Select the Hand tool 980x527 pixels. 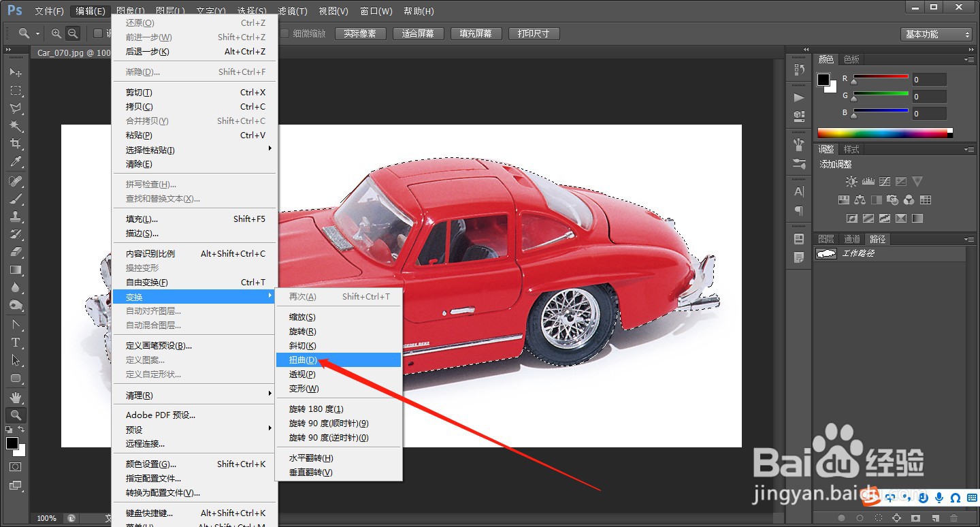[x=16, y=397]
